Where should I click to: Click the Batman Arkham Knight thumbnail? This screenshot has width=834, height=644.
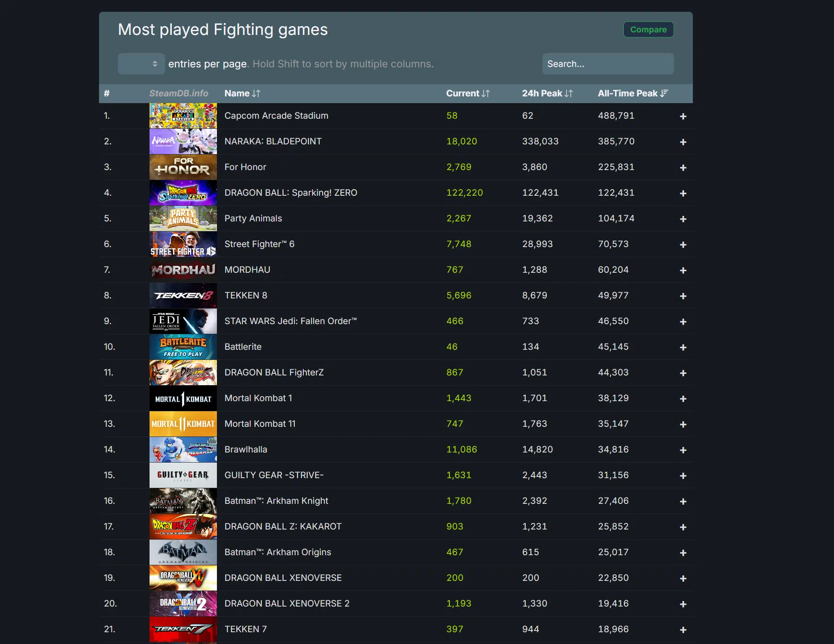pyautogui.click(x=183, y=501)
